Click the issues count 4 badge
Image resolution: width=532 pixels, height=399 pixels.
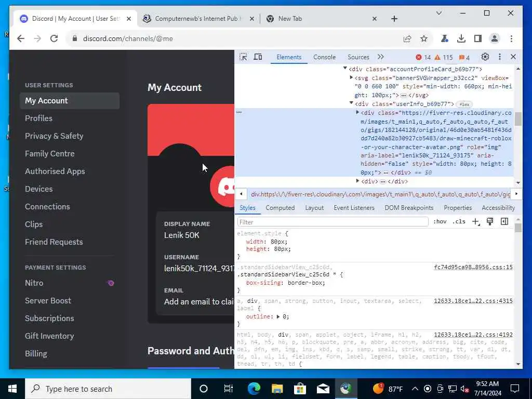464,57
